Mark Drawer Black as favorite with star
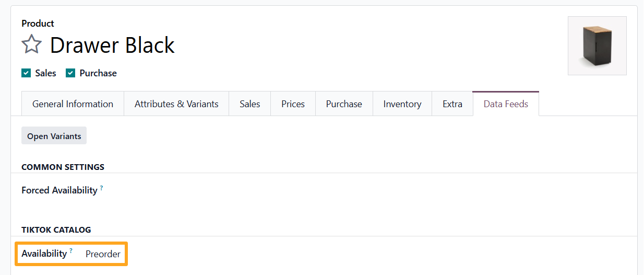The height and width of the screenshot is (275, 644). pos(31,45)
